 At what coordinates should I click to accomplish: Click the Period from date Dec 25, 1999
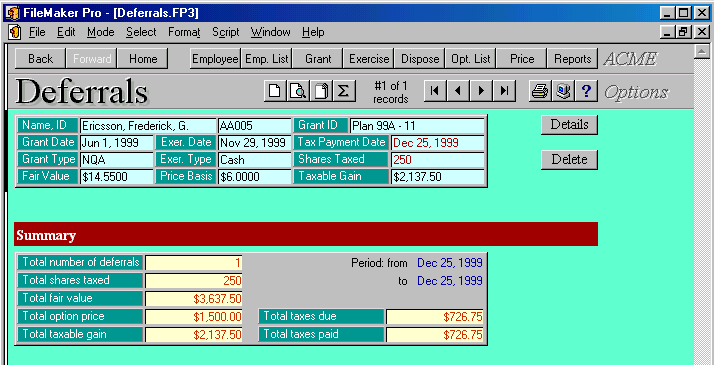(x=450, y=263)
